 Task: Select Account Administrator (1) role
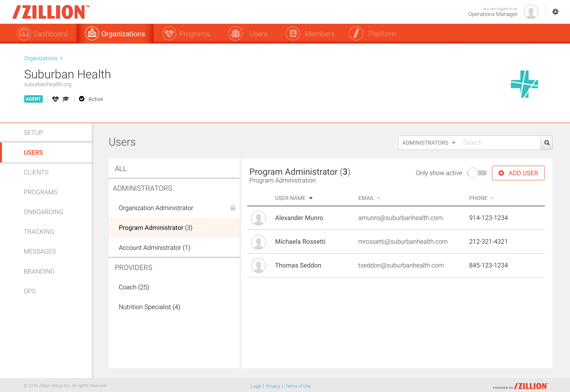[155, 248]
